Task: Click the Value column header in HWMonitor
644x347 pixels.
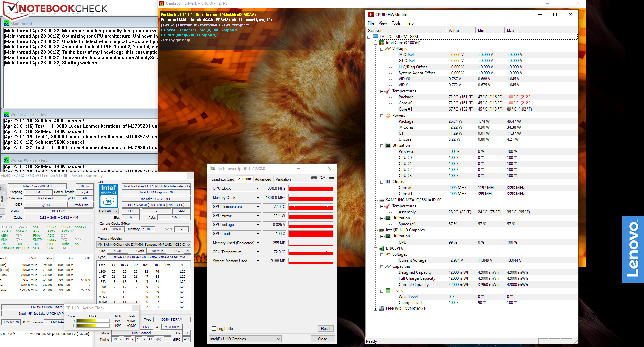Action: tap(461, 30)
